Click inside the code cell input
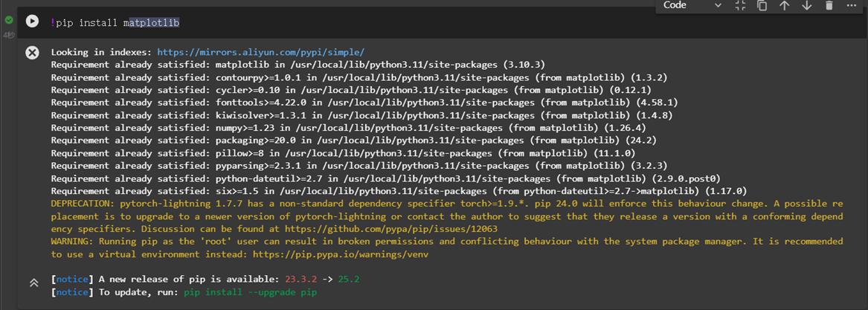 point(443,23)
